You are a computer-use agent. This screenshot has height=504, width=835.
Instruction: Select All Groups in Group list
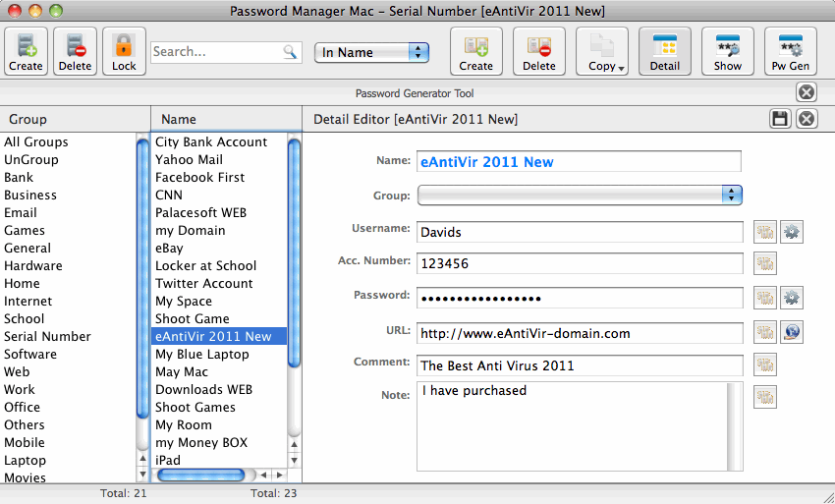36,141
